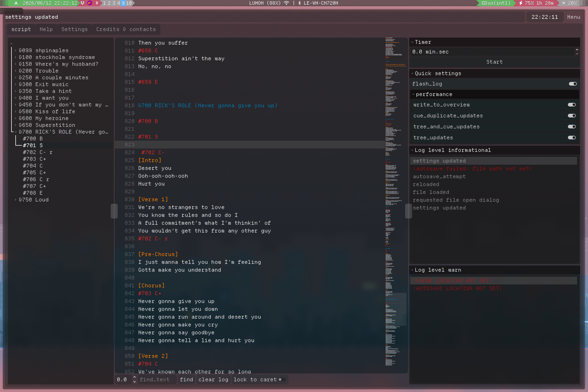
Task: Expand the &750 Loud tree node
Action: point(16,200)
